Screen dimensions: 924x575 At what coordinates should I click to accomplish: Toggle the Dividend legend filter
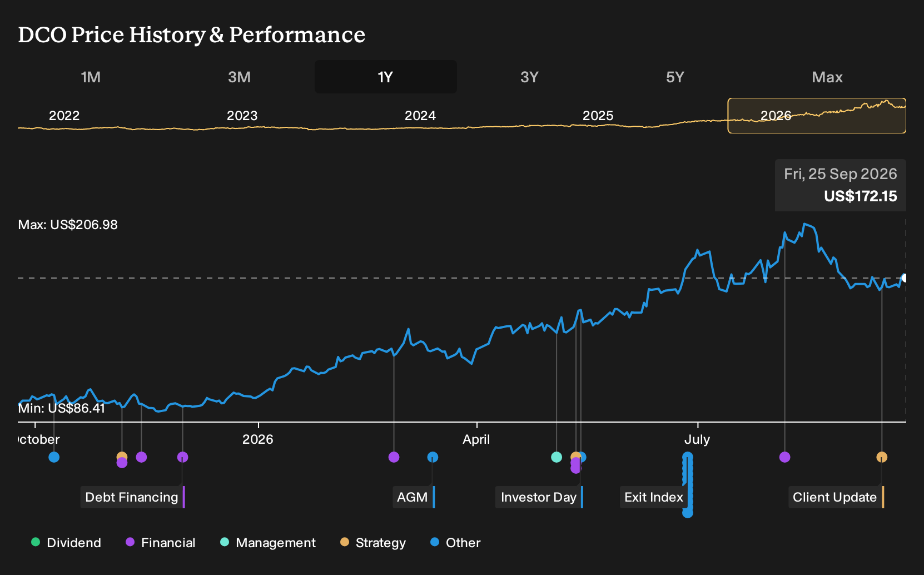[x=66, y=543]
